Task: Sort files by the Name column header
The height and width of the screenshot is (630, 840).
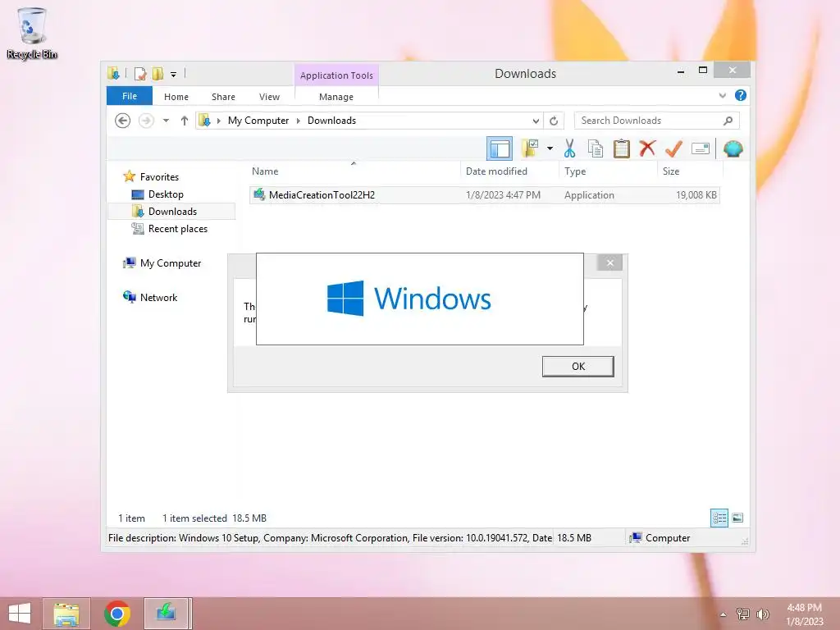Action: click(354, 171)
